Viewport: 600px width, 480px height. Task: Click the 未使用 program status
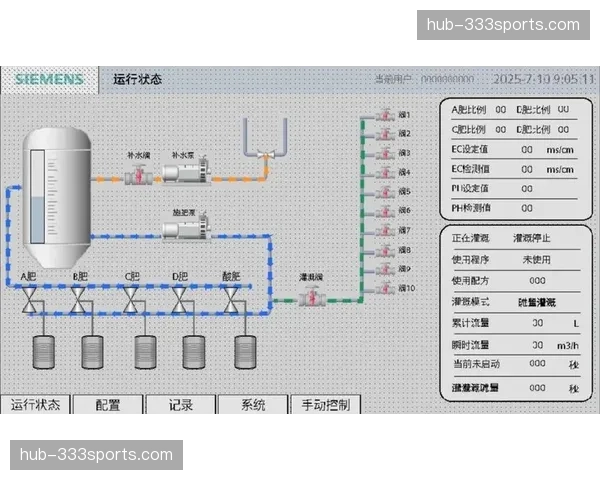(x=536, y=260)
